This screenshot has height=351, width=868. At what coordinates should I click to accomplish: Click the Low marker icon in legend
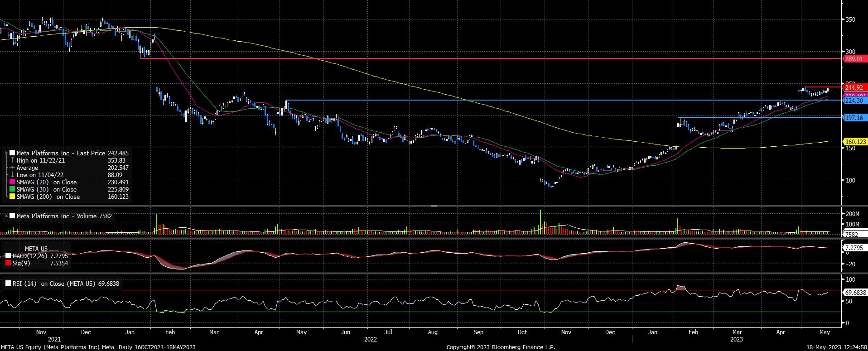[12, 175]
